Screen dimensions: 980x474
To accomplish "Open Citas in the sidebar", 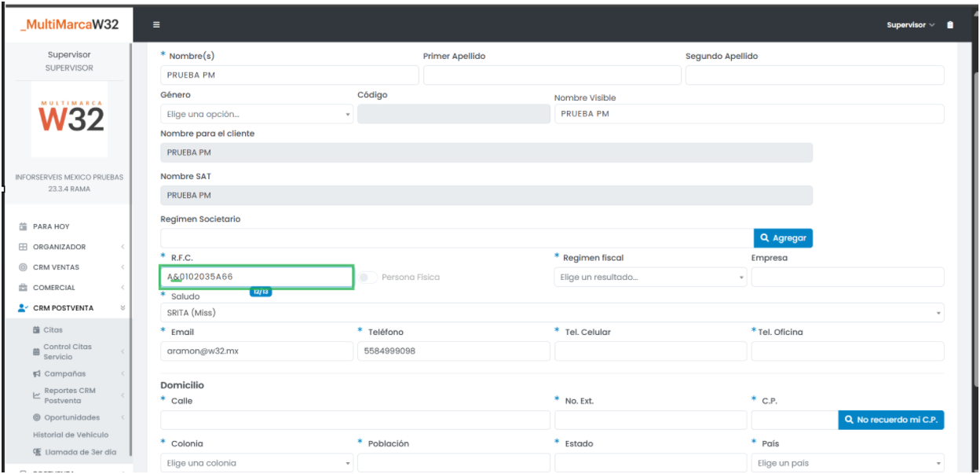I will [53, 330].
